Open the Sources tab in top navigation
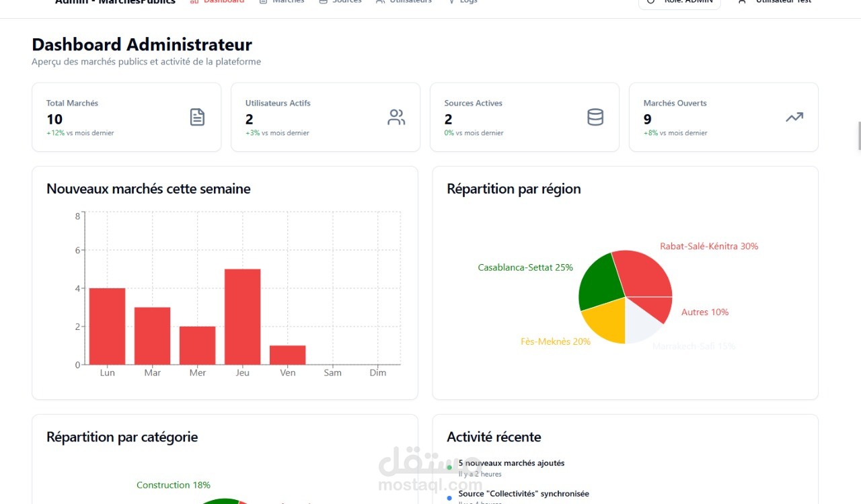Image resolution: width=861 pixels, height=504 pixels. pyautogui.click(x=340, y=1)
